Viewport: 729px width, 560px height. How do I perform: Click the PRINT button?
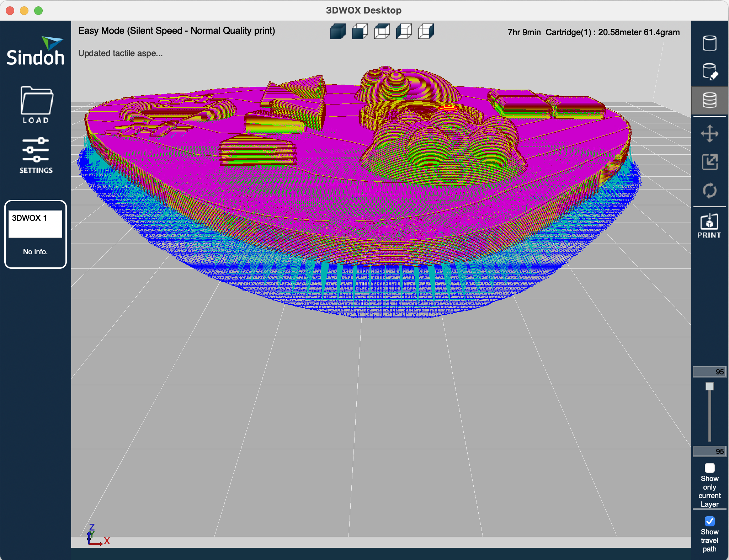tap(709, 226)
